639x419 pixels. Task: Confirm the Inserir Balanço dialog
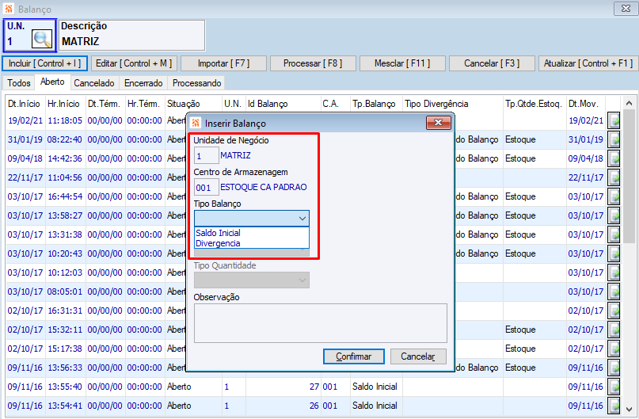(x=354, y=357)
